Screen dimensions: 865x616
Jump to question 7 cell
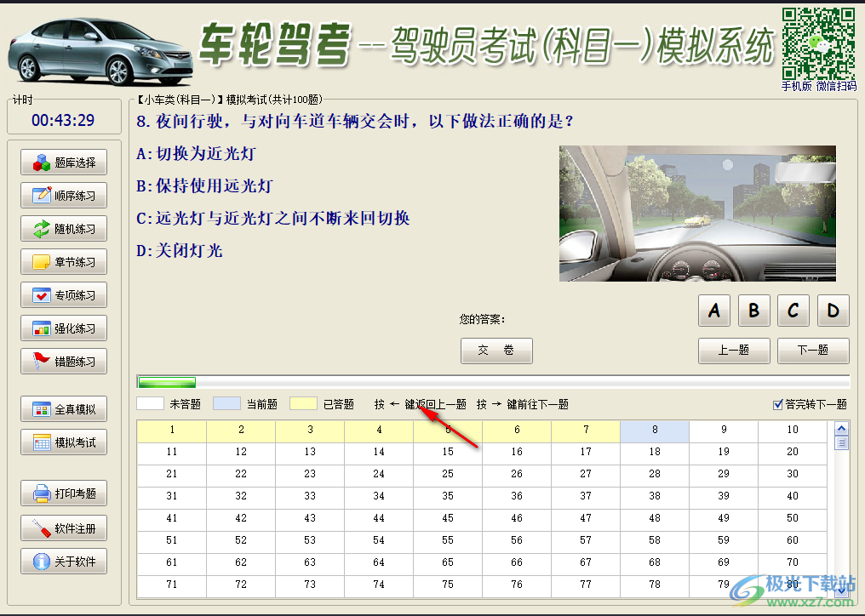[585, 431]
